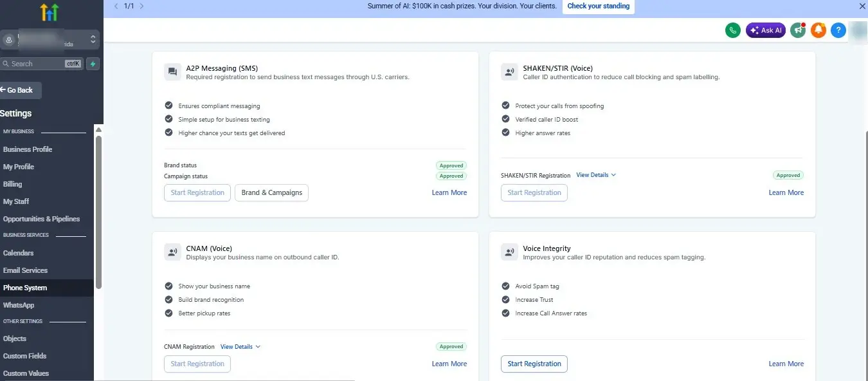The height and width of the screenshot is (381, 868).
Task: Go to previous announcement in banner
Action: [116, 6]
